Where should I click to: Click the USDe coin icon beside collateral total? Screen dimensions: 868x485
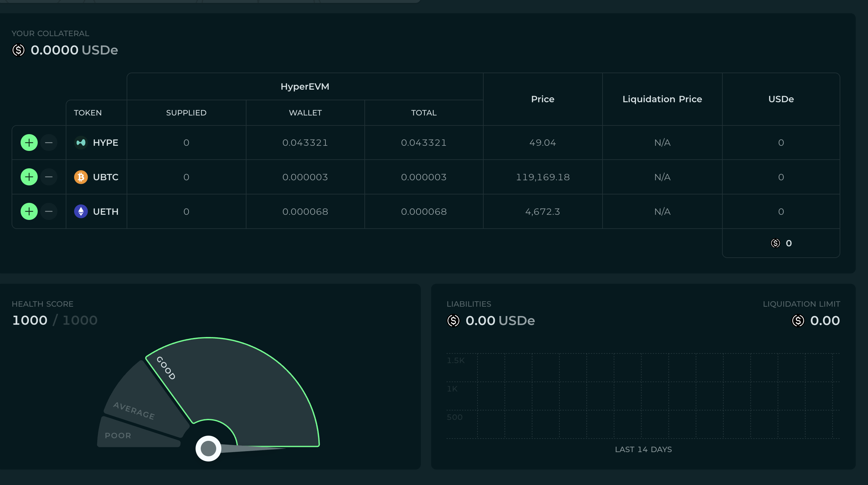(x=19, y=50)
